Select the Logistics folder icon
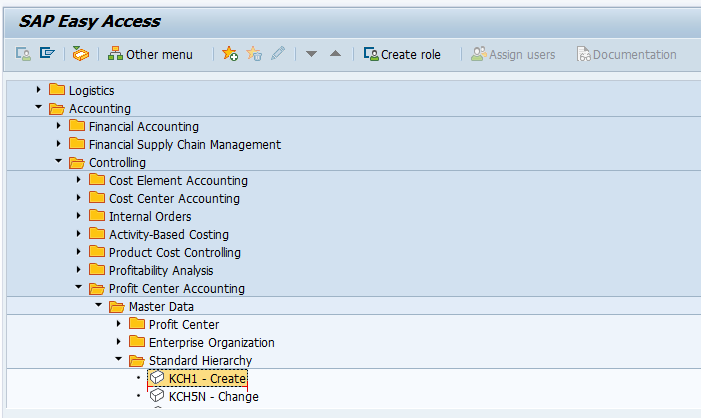 (x=57, y=89)
